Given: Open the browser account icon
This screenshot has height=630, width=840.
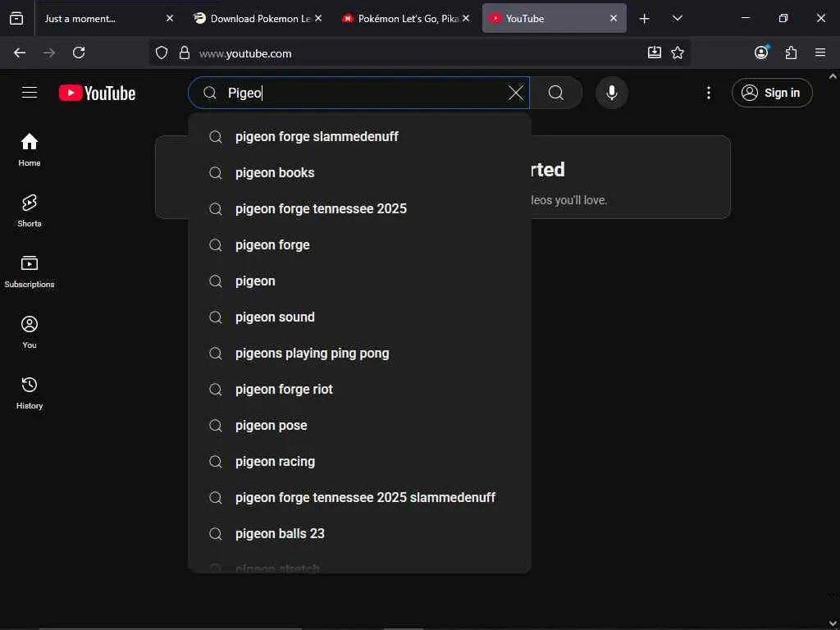Looking at the screenshot, I should click(761, 52).
